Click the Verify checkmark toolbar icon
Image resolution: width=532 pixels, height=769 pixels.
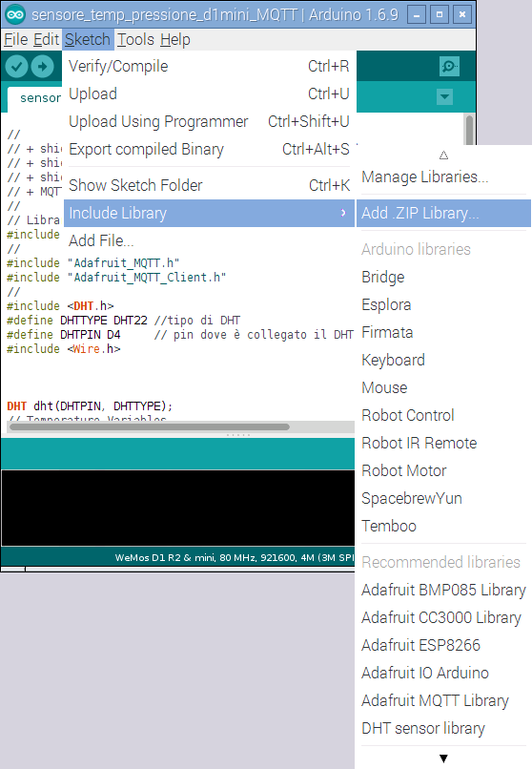(16, 66)
